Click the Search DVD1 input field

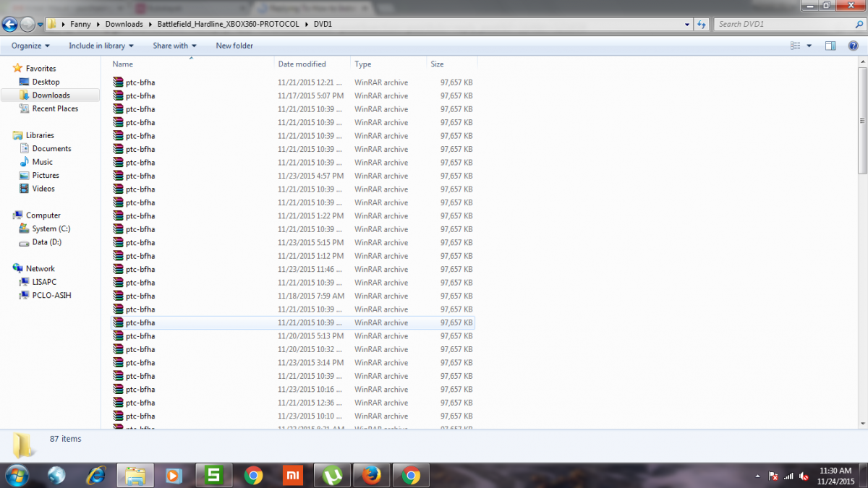pyautogui.click(x=778, y=24)
